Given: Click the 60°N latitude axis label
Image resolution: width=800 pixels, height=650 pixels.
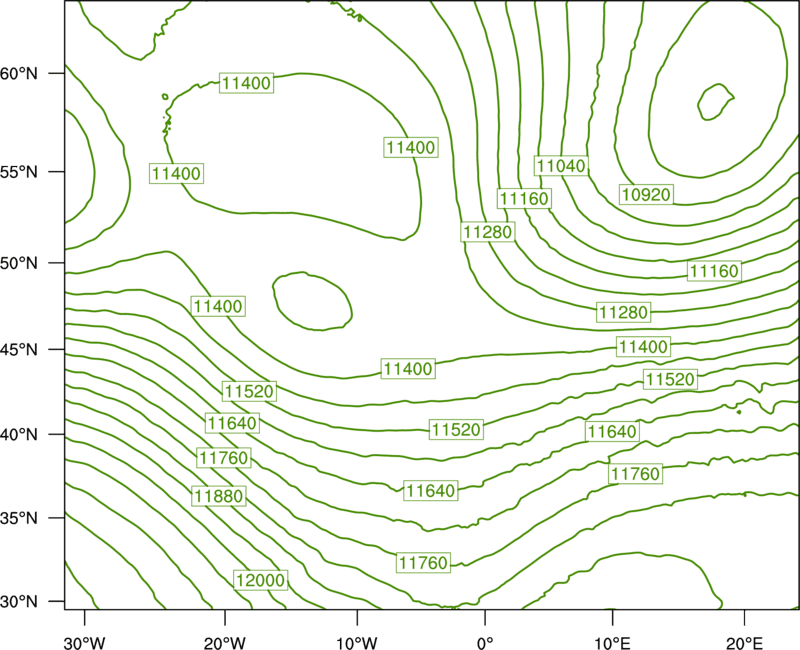Looking at the screenshot, I should point(19,73).
